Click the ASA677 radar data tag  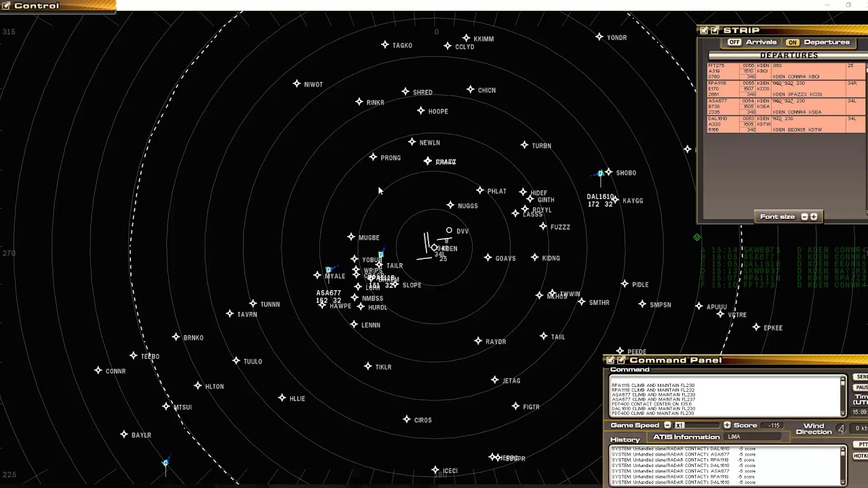pyautogui.click(x=329, y=297)
